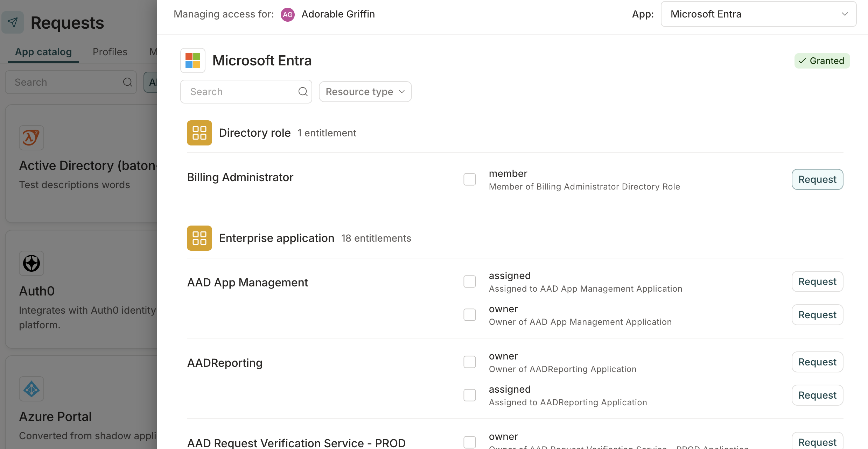
Task: Click 'Assigned to AAD App Management Application' text
Action: (586, 289)
